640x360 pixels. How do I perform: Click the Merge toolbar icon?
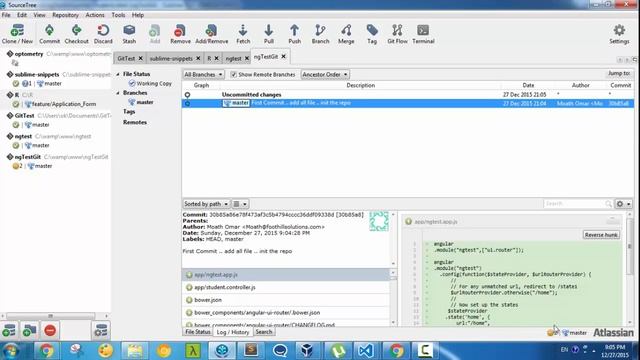pyautogui.click(x=346, y=34)
